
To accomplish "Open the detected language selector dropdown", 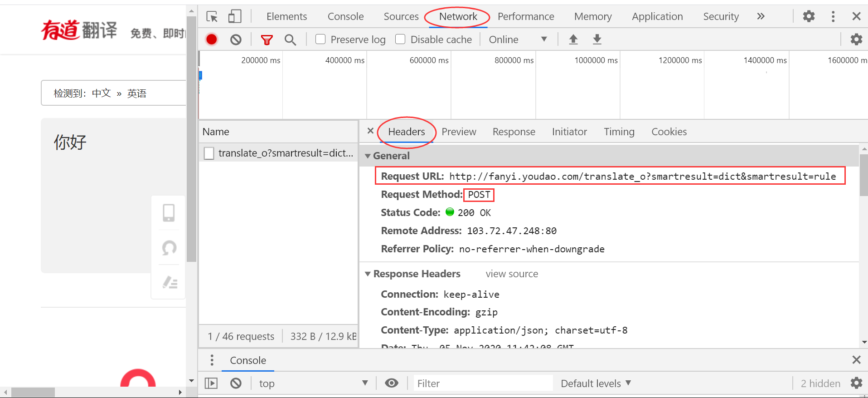I will click(113, 93).
